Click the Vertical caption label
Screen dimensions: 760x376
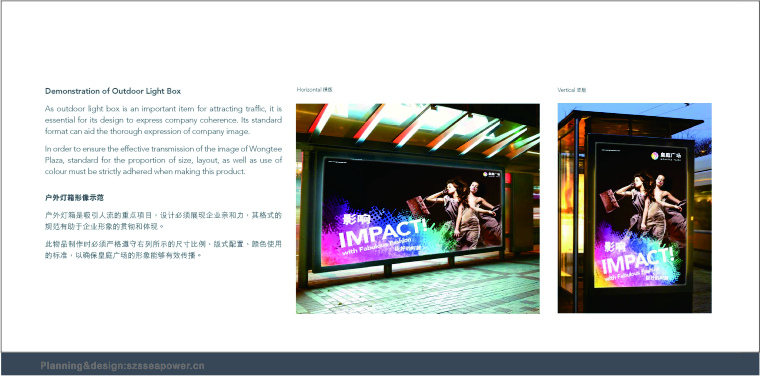(x=572, y=90)
